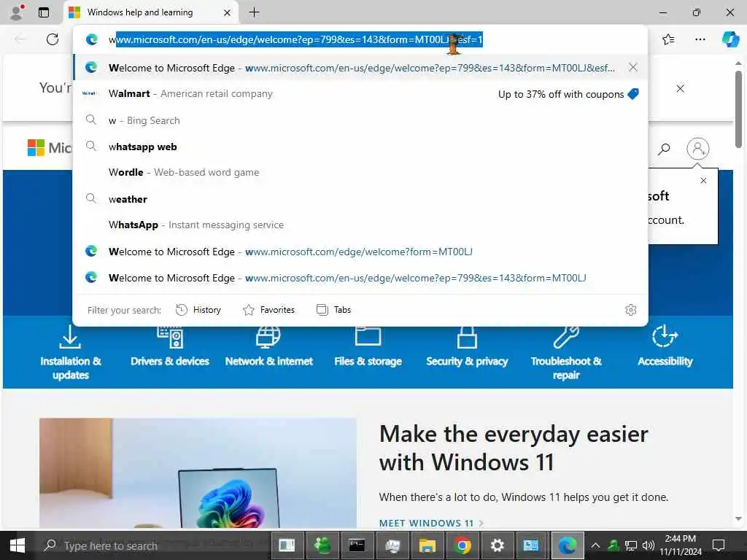Screen dimensions: 747x560
Task: Open Settings and more ellipsis menu
Action: coord(700,39)
